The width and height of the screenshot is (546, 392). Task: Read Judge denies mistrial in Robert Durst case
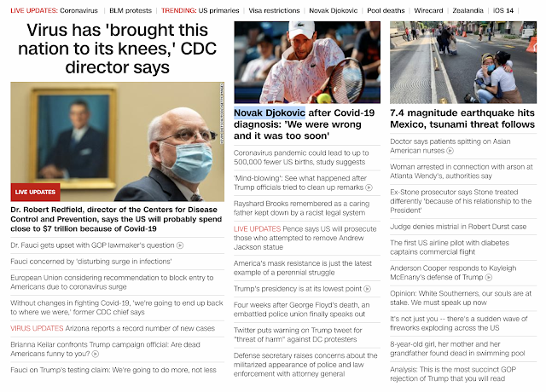458,227
